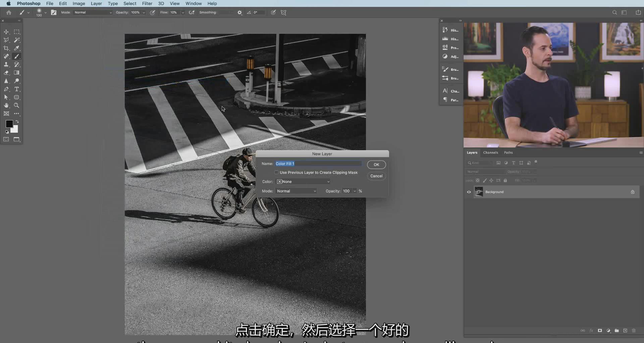Select the Rounded Rectangle shape tool
The width and height of the screenshot is (644, 343).
[16, 97]
